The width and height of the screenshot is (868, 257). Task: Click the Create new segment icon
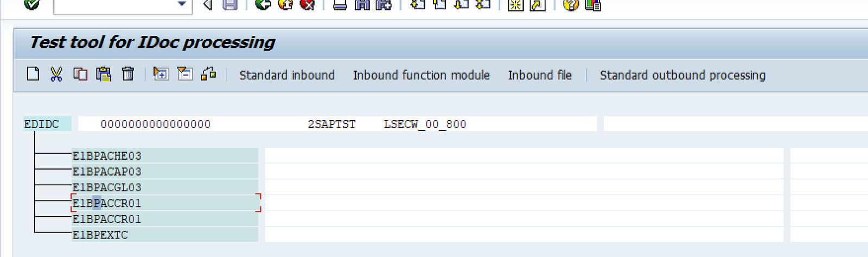click(33, 74)
